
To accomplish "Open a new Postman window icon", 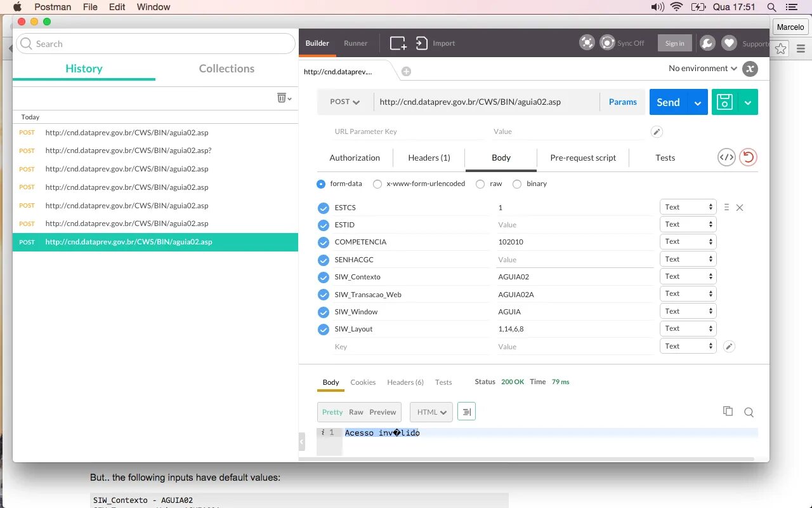I will [x=398, y=43].
